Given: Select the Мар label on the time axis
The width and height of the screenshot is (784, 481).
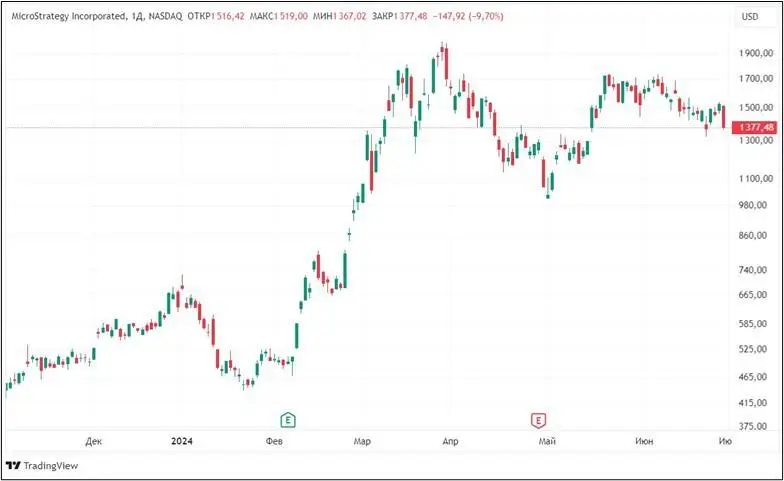Looking at the screenshot, I should point(363,441).
